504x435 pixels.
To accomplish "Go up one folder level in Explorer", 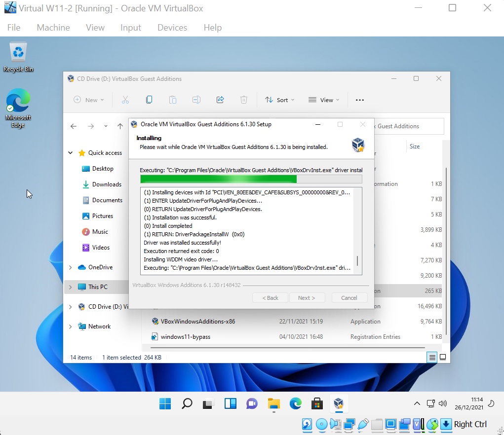I will pyautogui.click(x=120, y=126).
